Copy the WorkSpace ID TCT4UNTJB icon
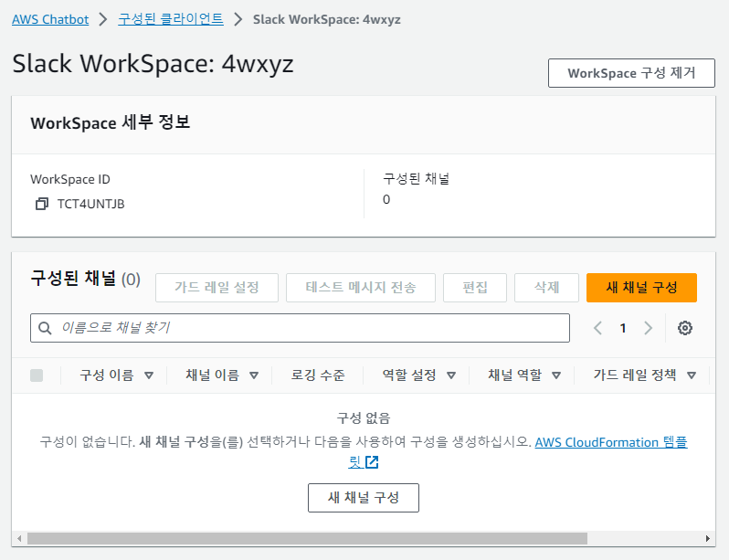This screenshot has height=560, width=729. click(x=42, y=204)
